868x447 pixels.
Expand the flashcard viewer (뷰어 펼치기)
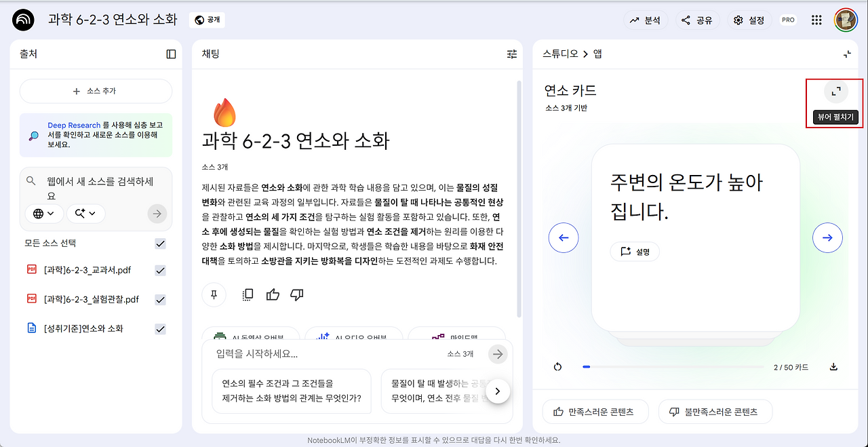point(836,91)
